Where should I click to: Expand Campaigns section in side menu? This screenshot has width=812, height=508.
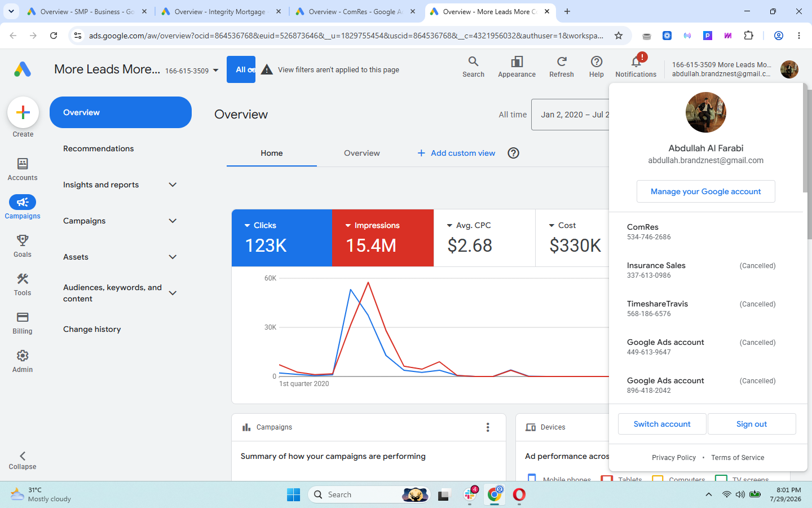(173, 221)
